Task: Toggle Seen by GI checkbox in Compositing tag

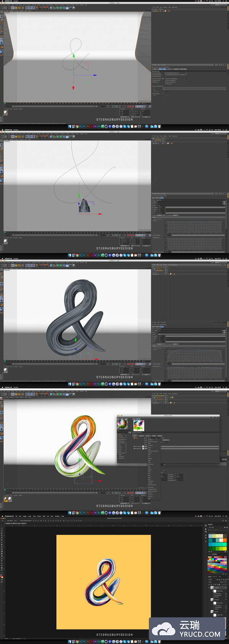Action: 163,82
